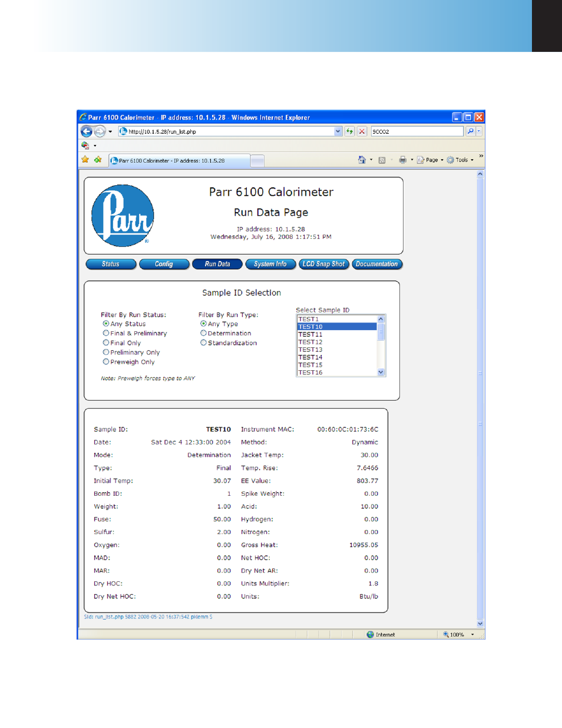Maximize the Internet Explorer window
The width and height of the screenshot is (562, 728).
[468, 117]
